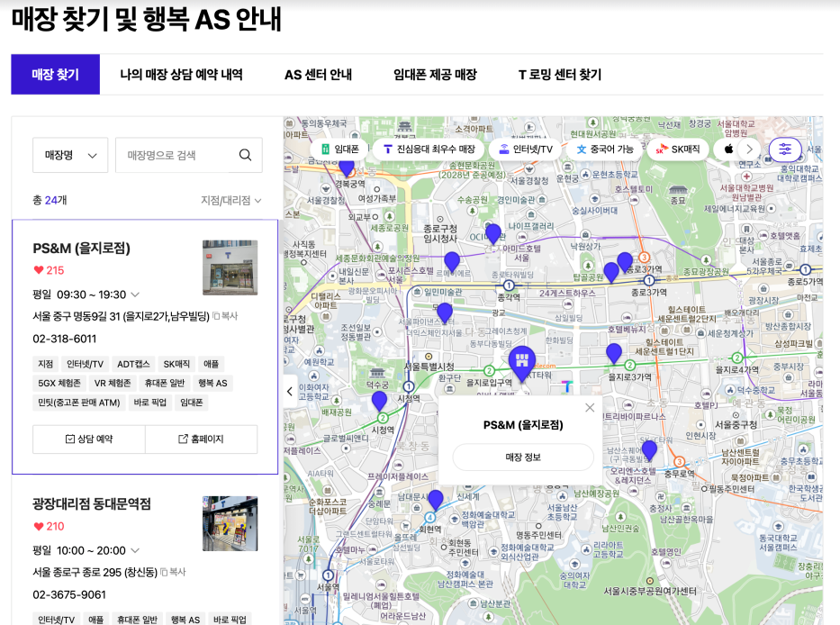
Task: Click the selected store marker at 을지로입구역
Action: (x=522, y=362)
